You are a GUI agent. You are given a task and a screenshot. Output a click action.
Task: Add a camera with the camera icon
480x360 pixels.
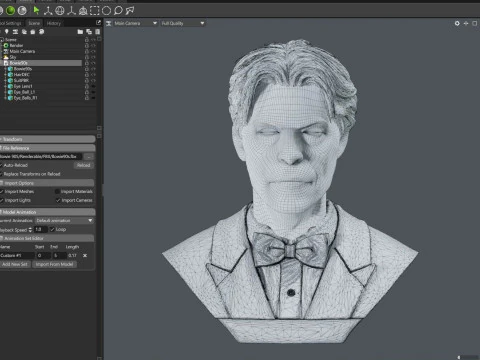point(15,32)
